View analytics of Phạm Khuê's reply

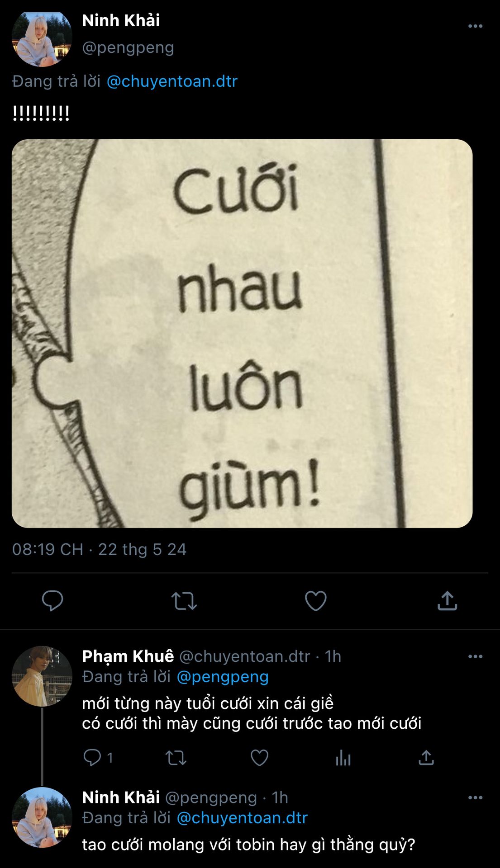343,757
